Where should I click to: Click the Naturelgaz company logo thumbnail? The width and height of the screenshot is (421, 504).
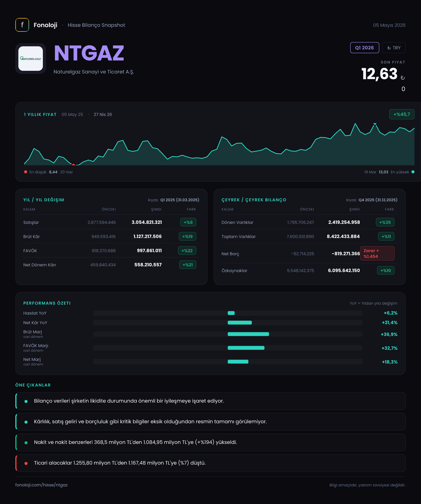tap(31, 59)
